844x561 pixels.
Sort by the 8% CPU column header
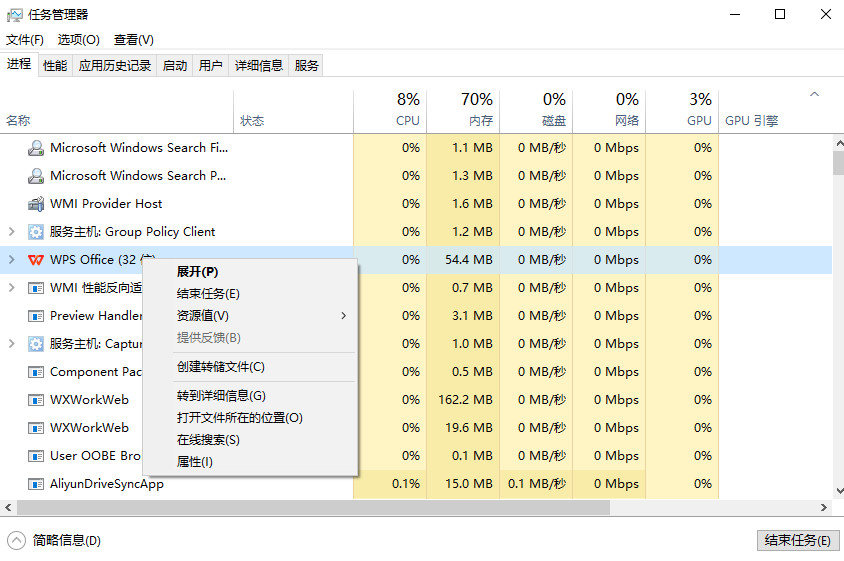[x=390, y=111]
